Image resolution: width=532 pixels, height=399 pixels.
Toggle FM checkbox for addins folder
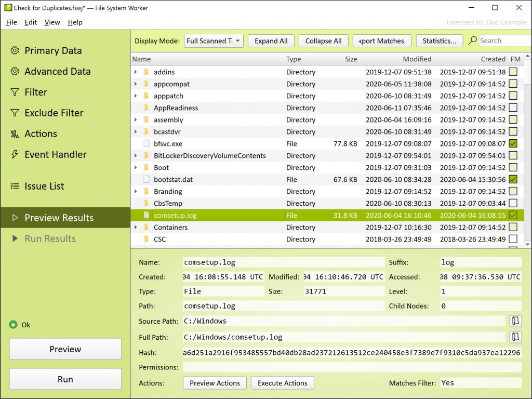pos(513,72)
